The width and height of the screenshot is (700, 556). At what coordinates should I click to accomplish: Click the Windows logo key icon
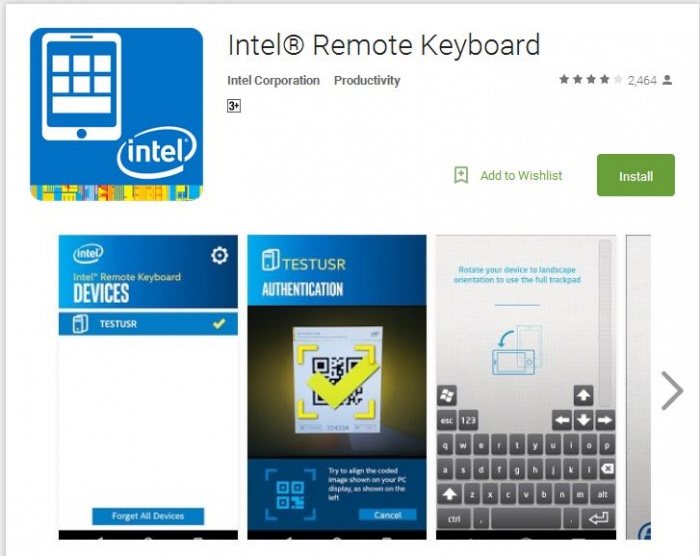[446, 396]
